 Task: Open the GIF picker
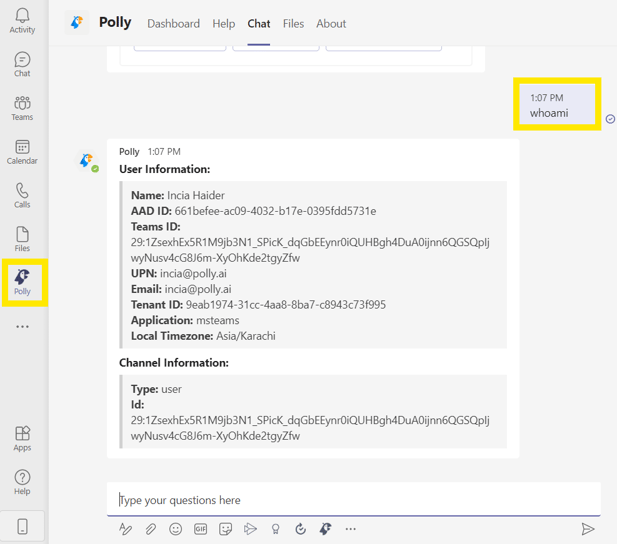pos(201,529)
